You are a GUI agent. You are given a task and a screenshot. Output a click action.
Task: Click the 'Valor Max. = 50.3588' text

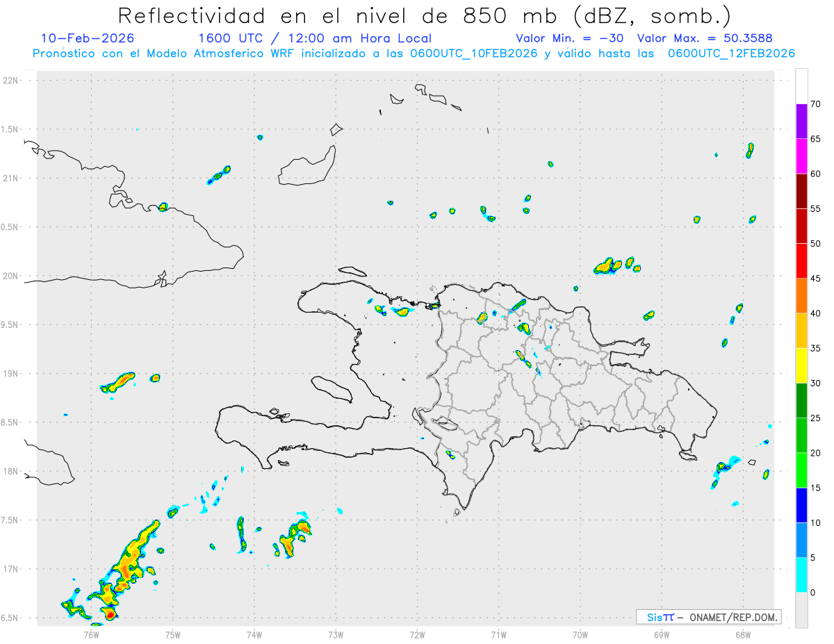click(705, 38)
